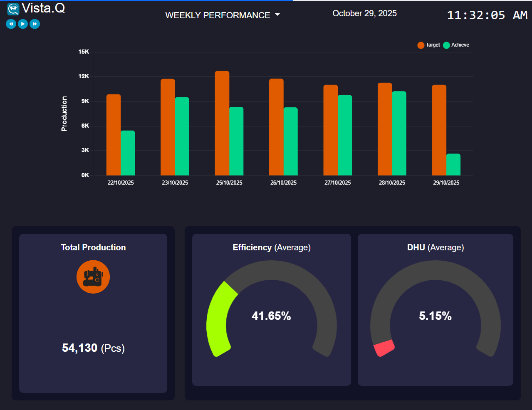Image resolution: width=532 pixels, height=410 pixels.
Task: Open the WEEKLY PERFORMANCE dropdown
Action: point(222,15)
